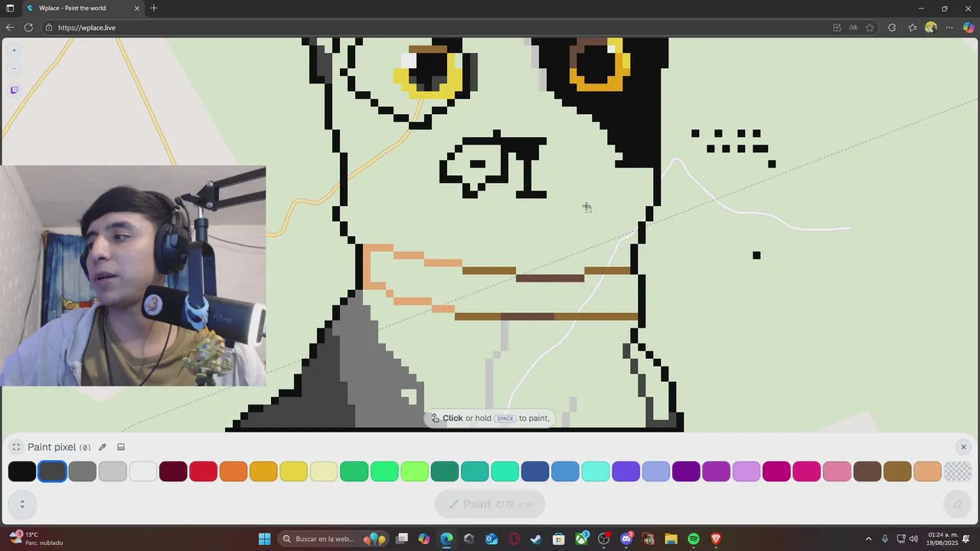Open the volume control in system tray

[913, 539]
